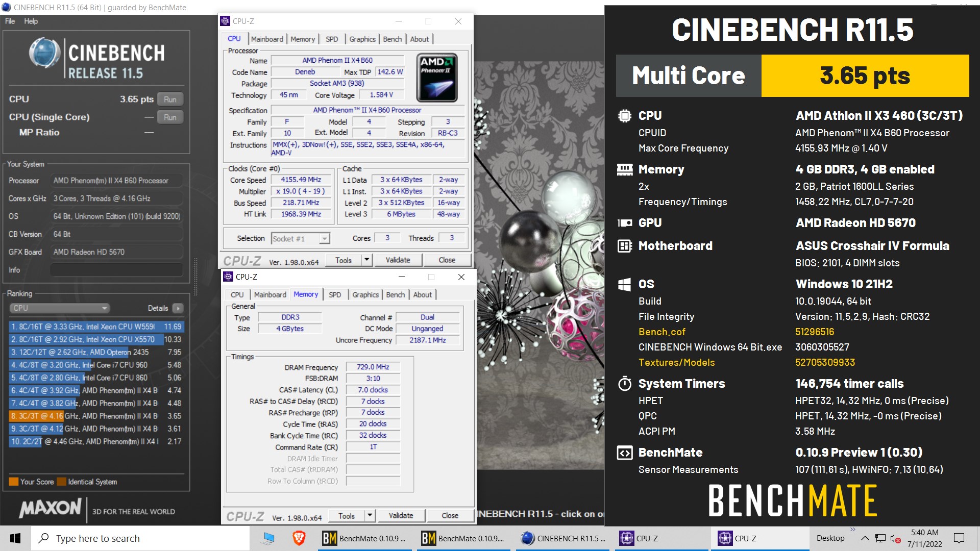
Task: Click Validate in upper CPU-Z
Action: 398,260
